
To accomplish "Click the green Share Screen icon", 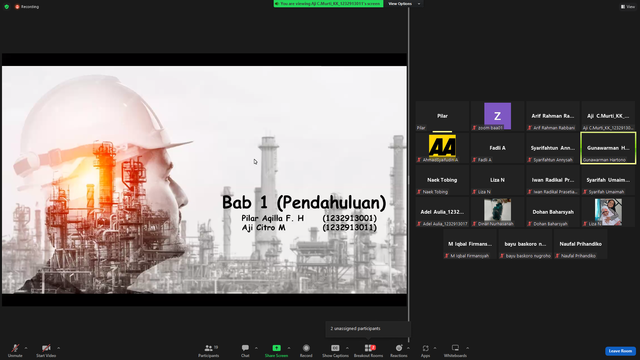I will 276,348.
